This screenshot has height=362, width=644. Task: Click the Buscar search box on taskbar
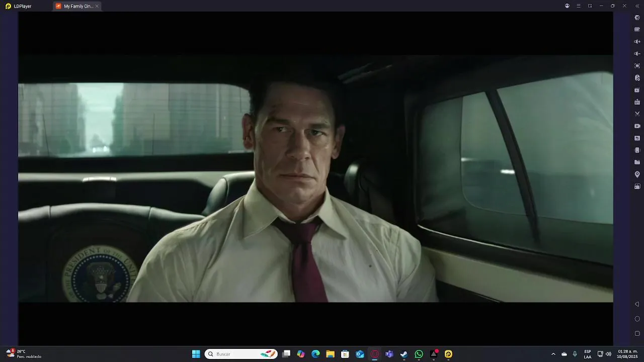pyautogui.click(x=241, y=354)
